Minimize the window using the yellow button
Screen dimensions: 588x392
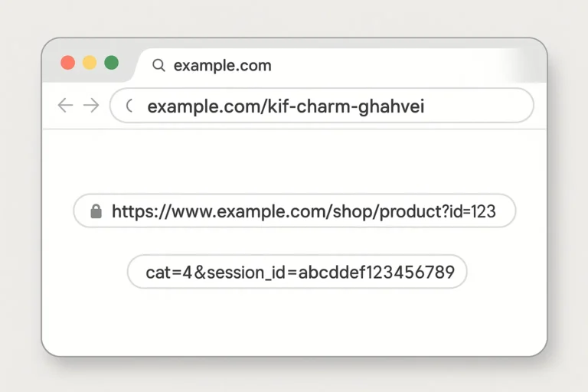90,63
